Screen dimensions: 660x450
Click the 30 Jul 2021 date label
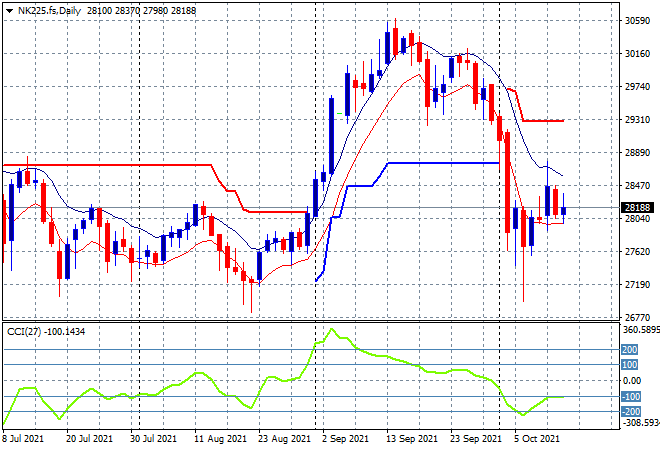click(153, 439)
